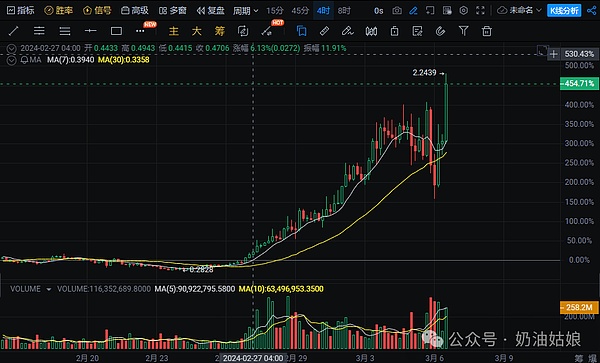
Task: Click the pop-out window icon
Action: tap(430, 11)
